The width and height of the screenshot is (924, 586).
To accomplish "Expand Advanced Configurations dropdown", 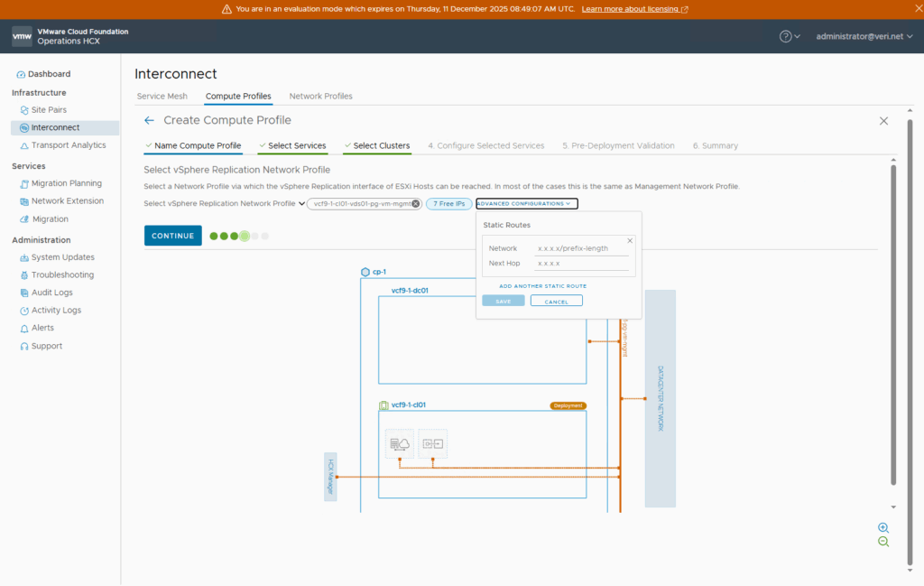I will point(527,204).
